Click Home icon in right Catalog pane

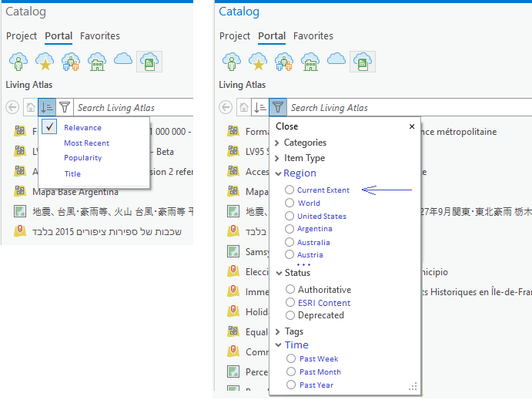point(243,107)
